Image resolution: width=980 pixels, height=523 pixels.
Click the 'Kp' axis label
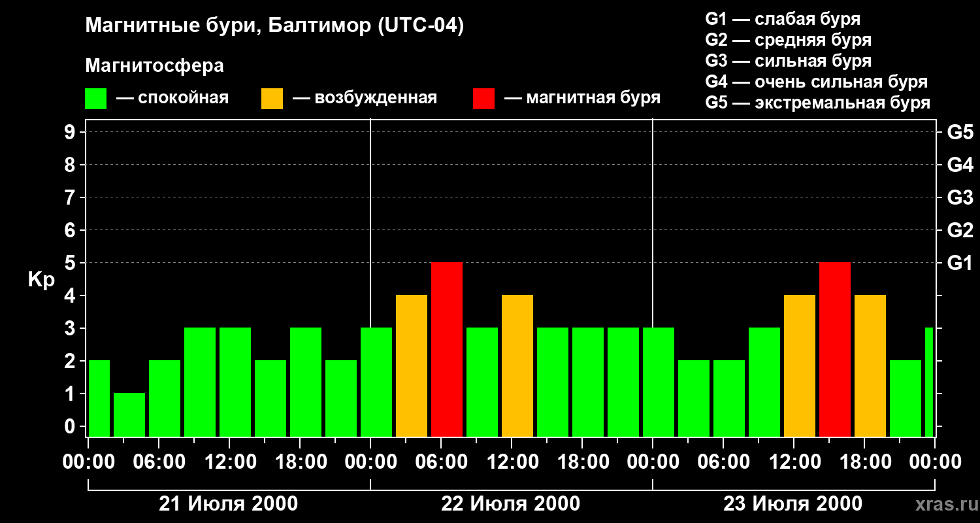tap(42, 280)
